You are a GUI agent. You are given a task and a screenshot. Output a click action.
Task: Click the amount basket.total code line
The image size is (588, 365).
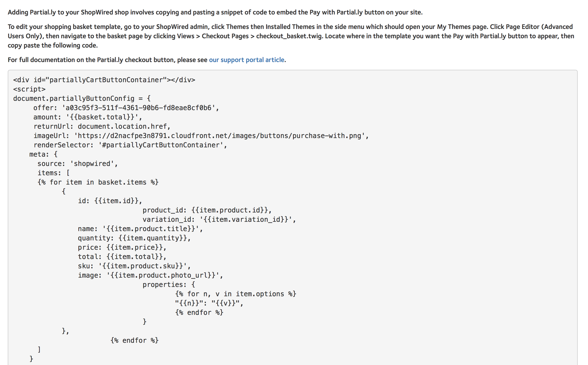(x=88, y=117)
